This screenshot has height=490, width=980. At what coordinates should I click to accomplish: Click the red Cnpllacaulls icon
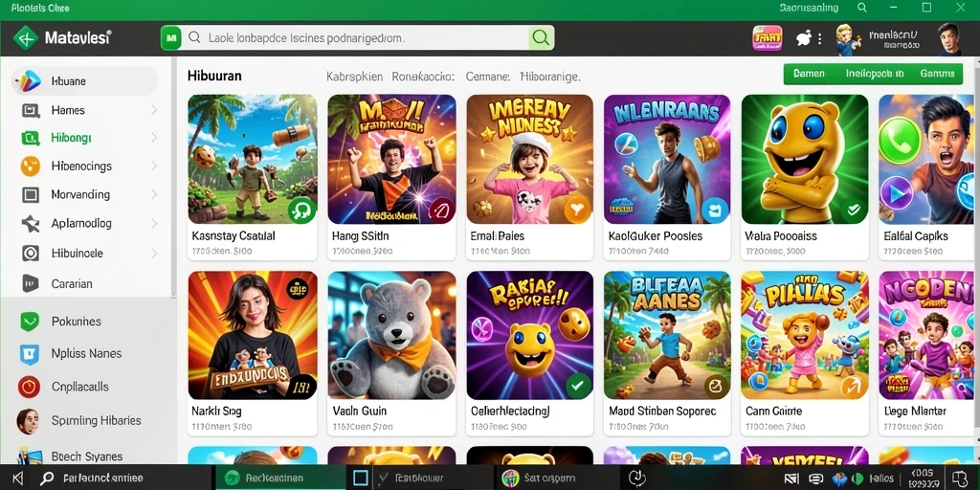30,387
